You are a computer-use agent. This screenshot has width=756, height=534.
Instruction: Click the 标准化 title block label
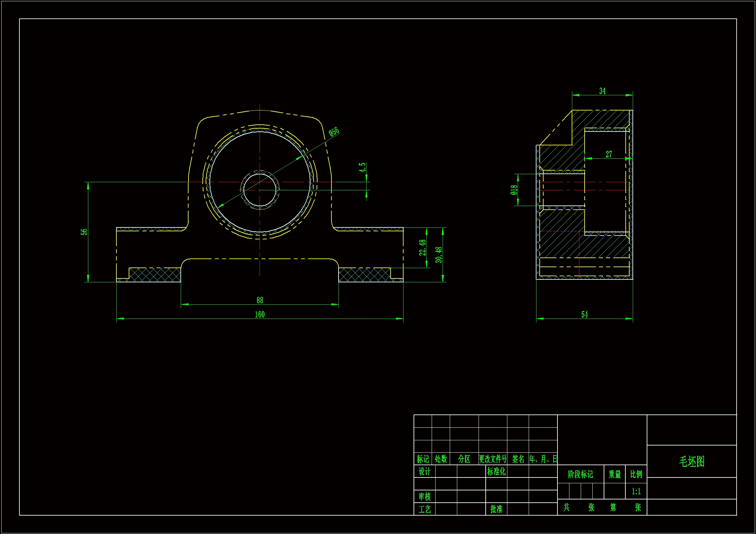click(x=496, y=471)
